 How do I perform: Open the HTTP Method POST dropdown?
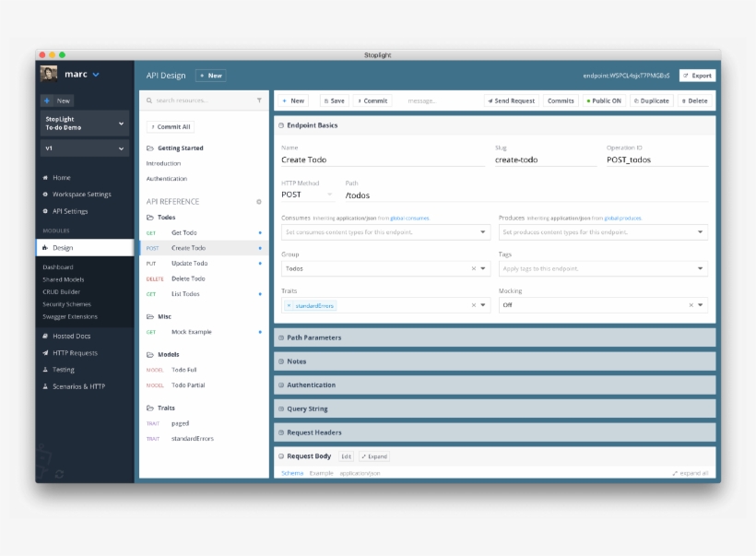coord(307,195)
